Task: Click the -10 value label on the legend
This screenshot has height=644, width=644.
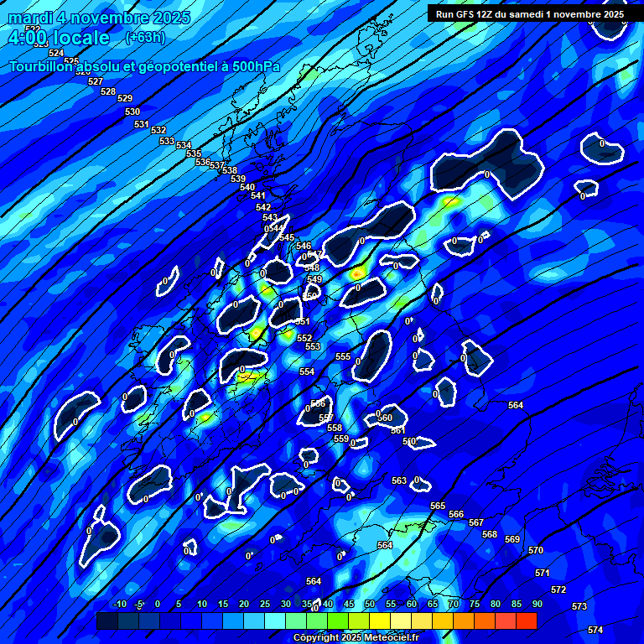Action: [x=120, y=604]
